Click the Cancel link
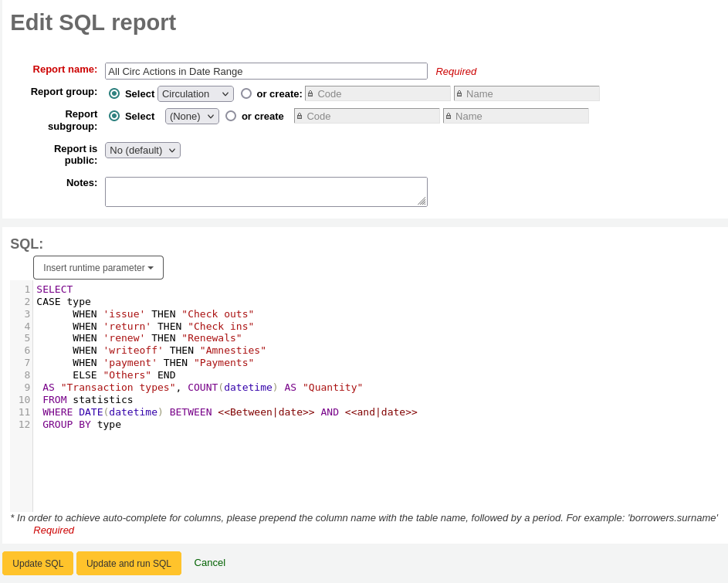 pos(209,563)
